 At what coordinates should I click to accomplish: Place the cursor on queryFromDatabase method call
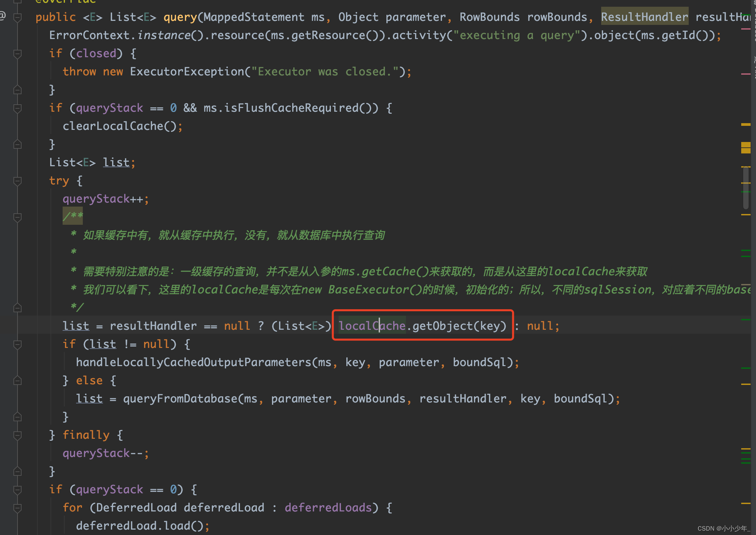(x=180, y=399)
